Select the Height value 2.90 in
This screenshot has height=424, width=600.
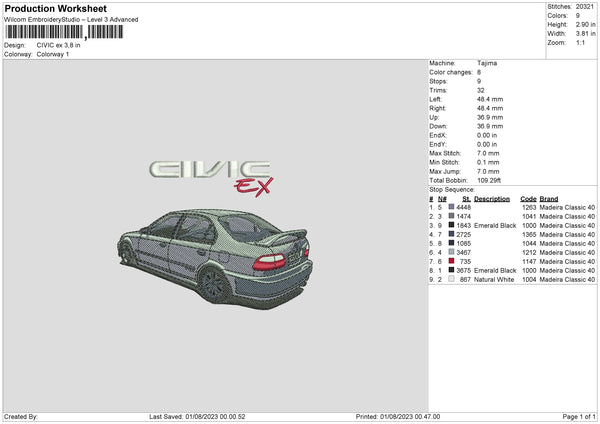585,24
